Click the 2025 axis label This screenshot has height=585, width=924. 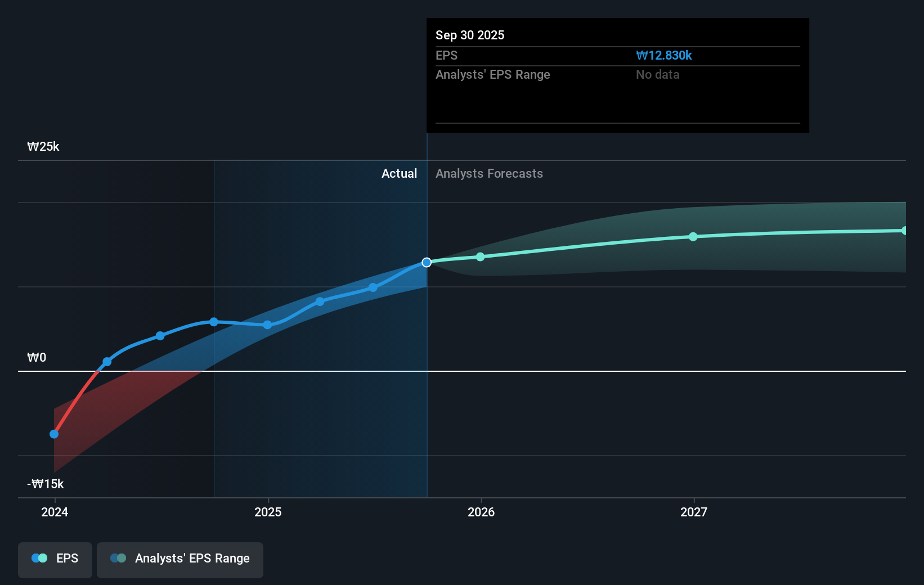pyautogui.click(x=268, y=512)
